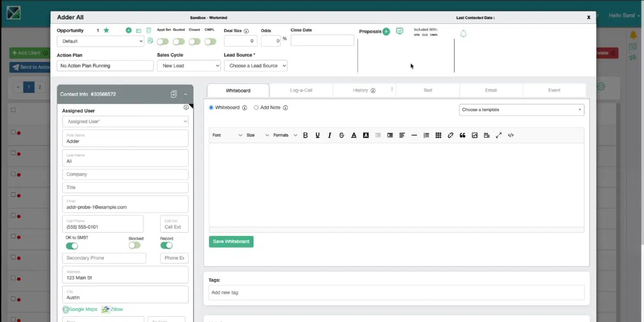Viewport: 644px width, 322px height.
Task: Toggle the Closed switch
Action: pyautogui.click(x=195, y=42)
